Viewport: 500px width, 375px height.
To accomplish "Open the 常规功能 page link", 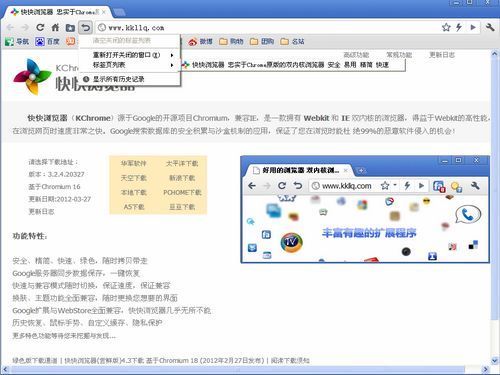I will click(x=399, y=55).
